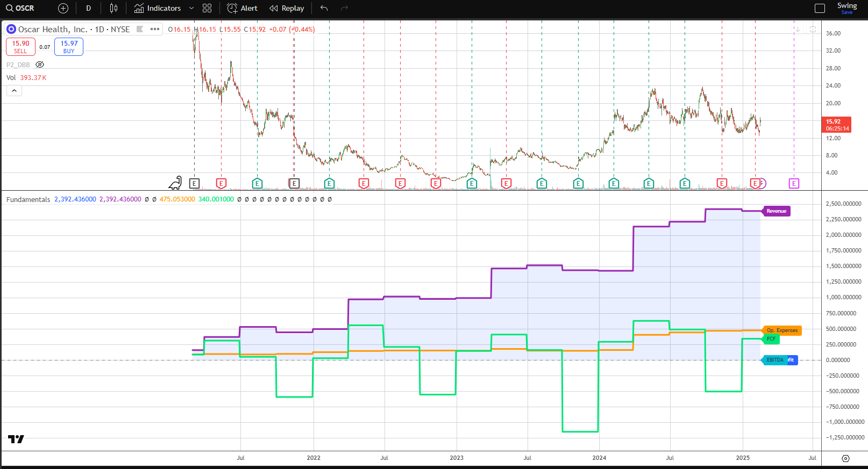Image resolution: width=868 pixels, height=469 pixels.
Task: Open the green earnings marker under February 2022
Action: (x=329, y=184)
